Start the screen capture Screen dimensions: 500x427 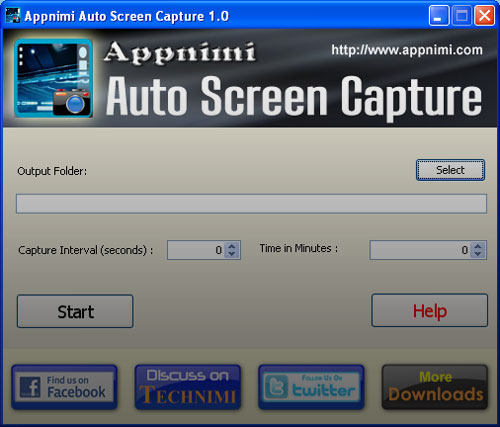coord(75,311)
